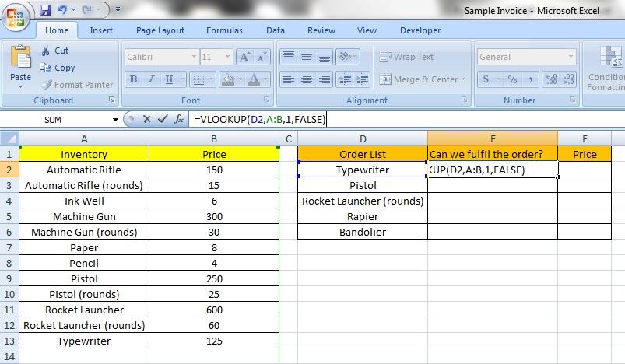Click the Fill Color paint bucket swatch
625x364 pixels.
pos(227,79)
